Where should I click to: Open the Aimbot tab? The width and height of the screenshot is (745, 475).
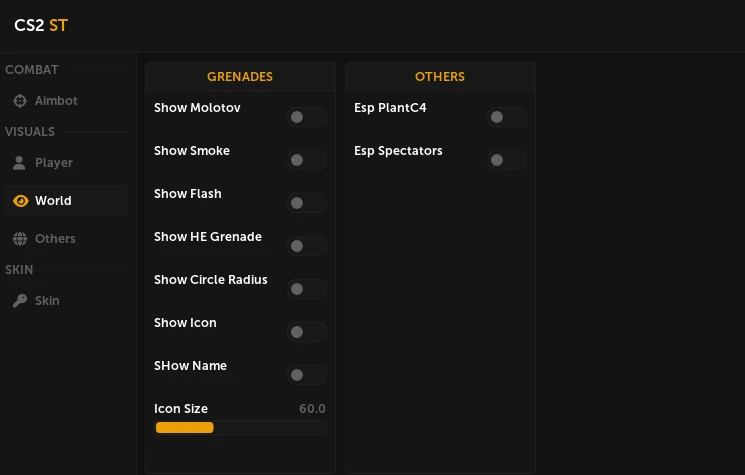56,101
